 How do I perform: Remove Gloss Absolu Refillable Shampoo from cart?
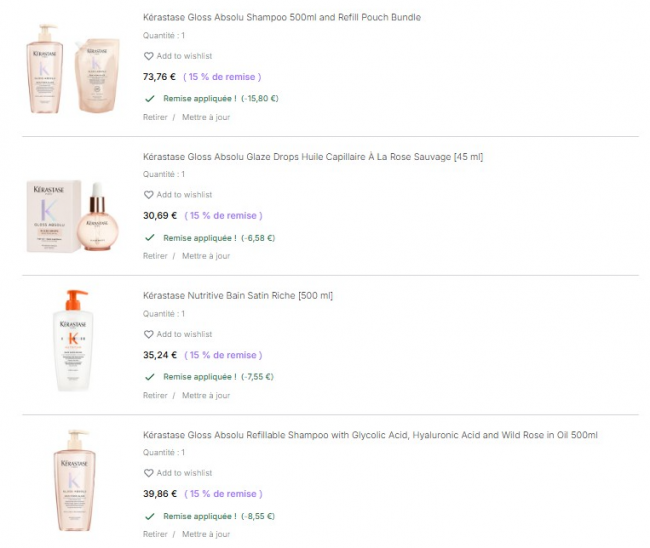(155, 534)
